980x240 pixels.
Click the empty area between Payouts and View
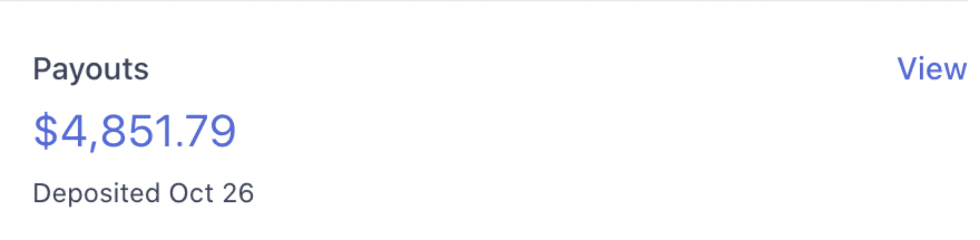tap(523, 69)
